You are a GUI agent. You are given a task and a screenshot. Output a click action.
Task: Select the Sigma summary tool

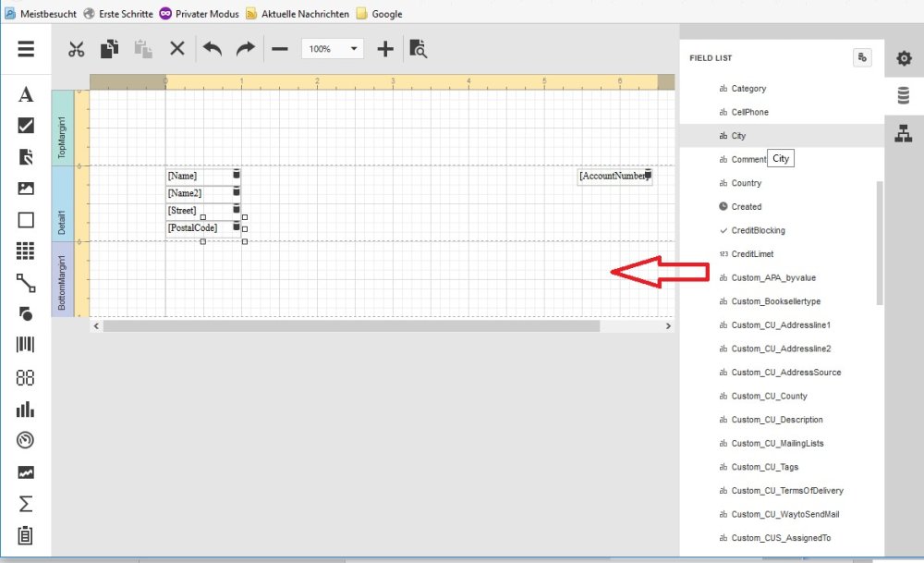(x=25, y=504)
